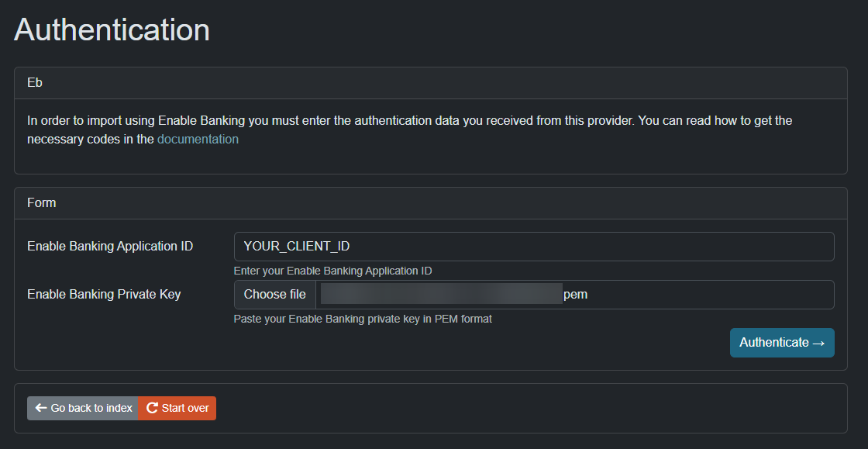Viewport: 868px width, 449px height.
Task: Click the right arrow icon on Authenticate
Action: [x=820, y=342]
